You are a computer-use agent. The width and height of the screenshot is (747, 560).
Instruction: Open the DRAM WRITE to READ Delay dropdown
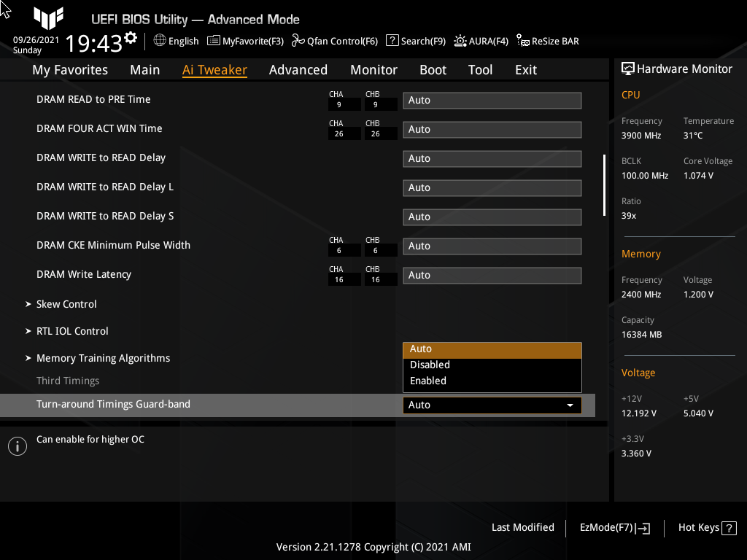pos(492,158)
